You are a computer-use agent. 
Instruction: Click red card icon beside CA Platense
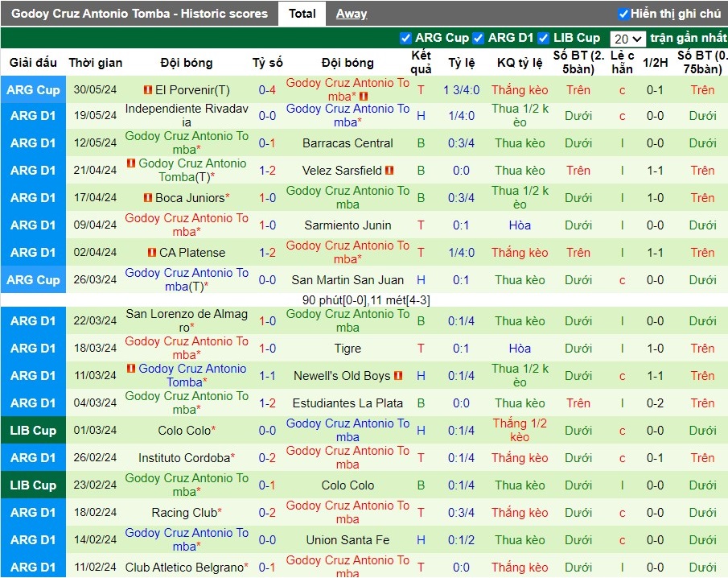click(x=152, y=253)
